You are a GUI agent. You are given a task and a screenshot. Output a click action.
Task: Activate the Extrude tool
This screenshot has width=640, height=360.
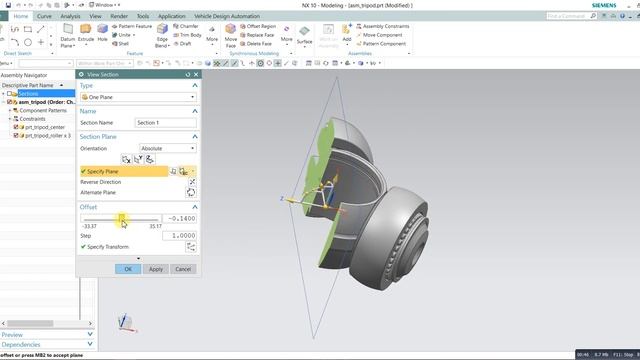tap(86, 33)
